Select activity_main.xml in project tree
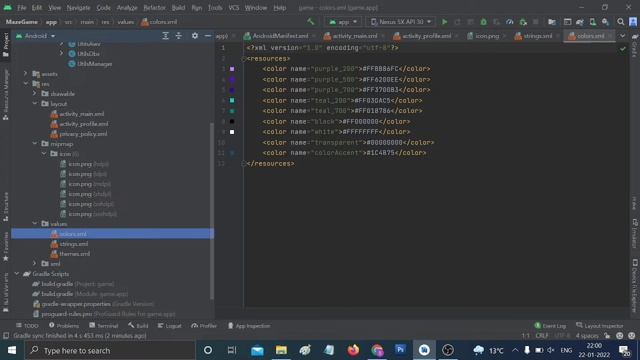This screenshot has width=640, height=360. [81, 114]
